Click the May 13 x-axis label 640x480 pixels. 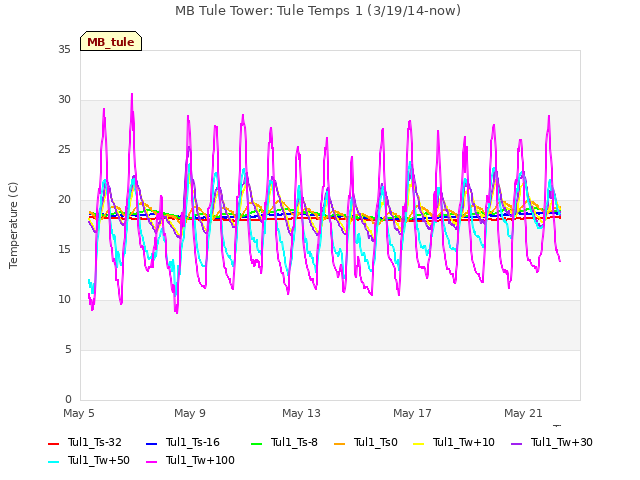point(301,413)
